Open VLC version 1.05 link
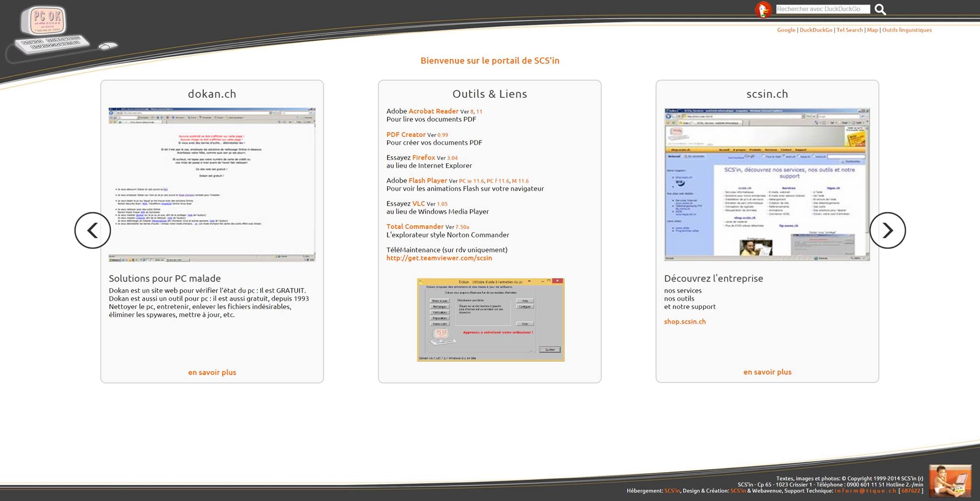The image size is (980, 501). [x=442, y=204]
